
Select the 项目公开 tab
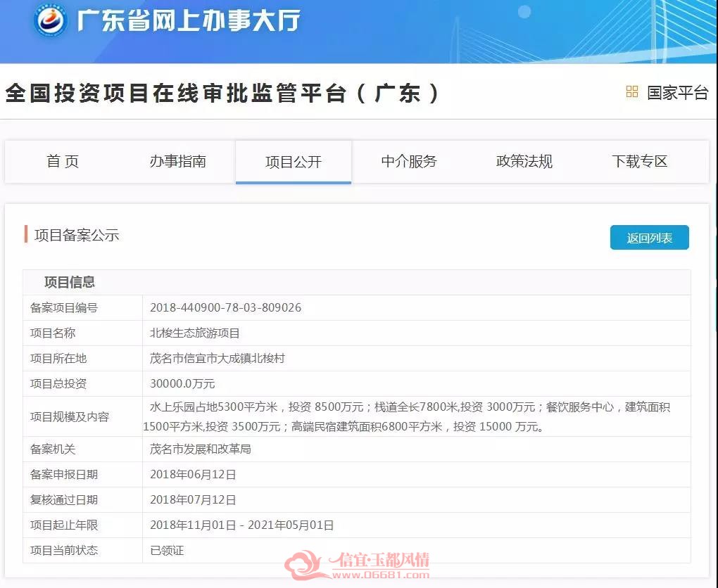click(294, 162)
